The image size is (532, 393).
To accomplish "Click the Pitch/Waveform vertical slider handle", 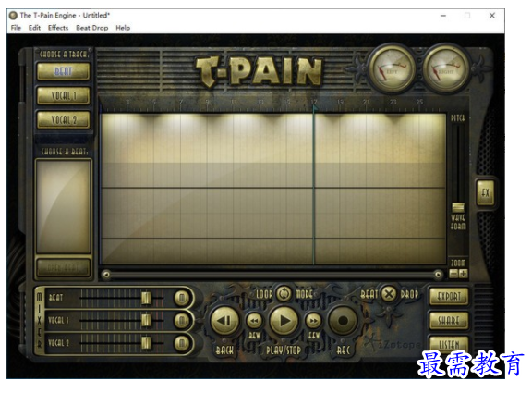I will pos(458,207).
